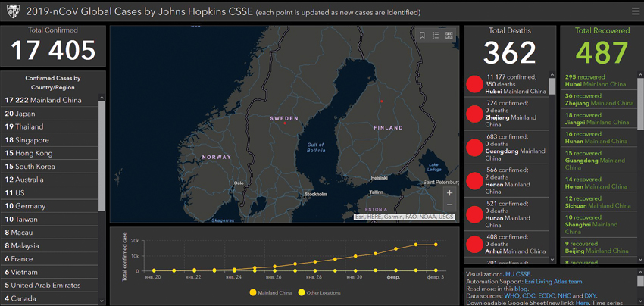Select Singapore in country list

pyautogui.click(x=50, y=140)
